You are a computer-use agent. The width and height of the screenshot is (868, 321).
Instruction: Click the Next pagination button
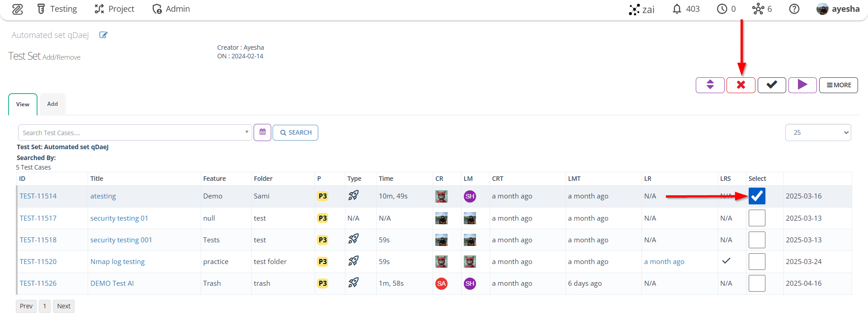pyautogui.click(x=64, y=306)
